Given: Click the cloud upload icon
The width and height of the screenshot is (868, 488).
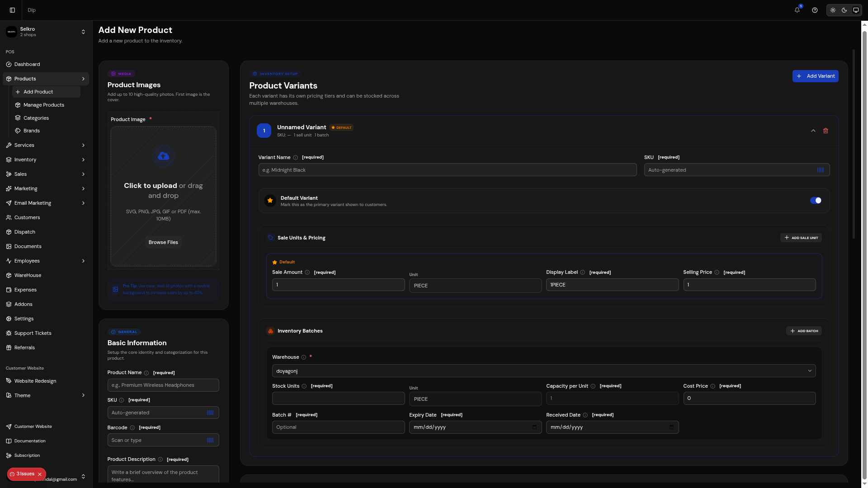Looking at the screenshot, I should point(163,156).
